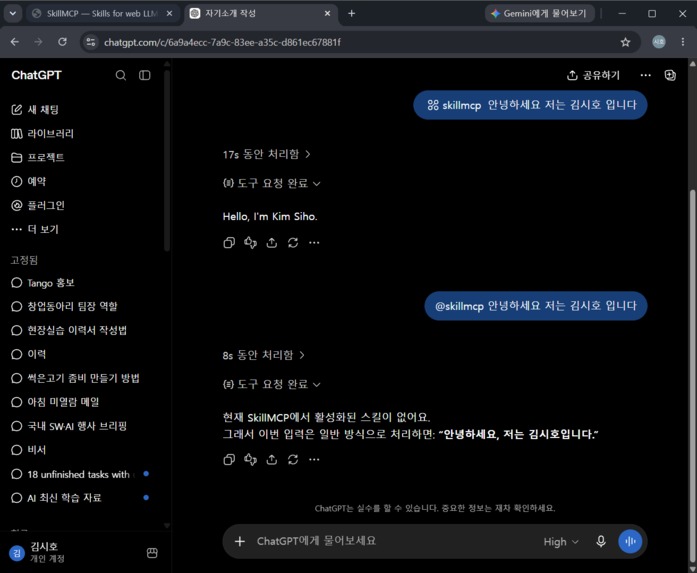
Task: Share the Hello, I'm Kim Siho response
Action: 272,243
